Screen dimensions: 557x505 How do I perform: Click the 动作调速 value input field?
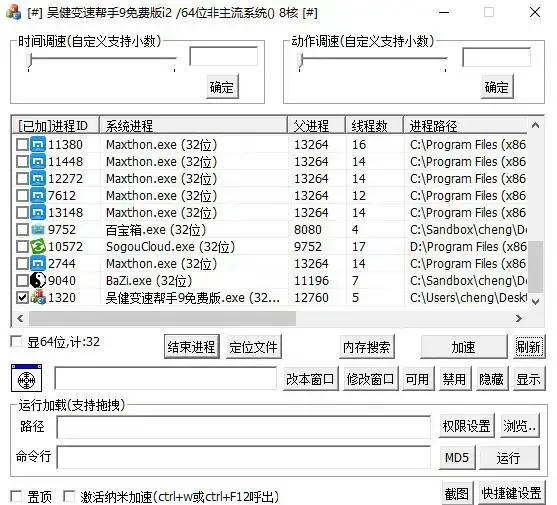click(496, 57)
